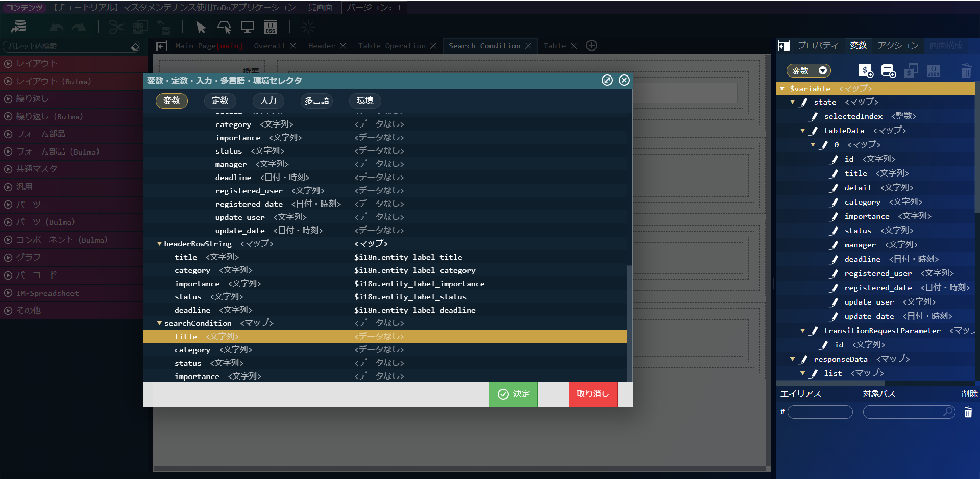Click the pencil icon beside selectedIndex
Viewport: 980px width, 479px height.
[x=814, y=116]
